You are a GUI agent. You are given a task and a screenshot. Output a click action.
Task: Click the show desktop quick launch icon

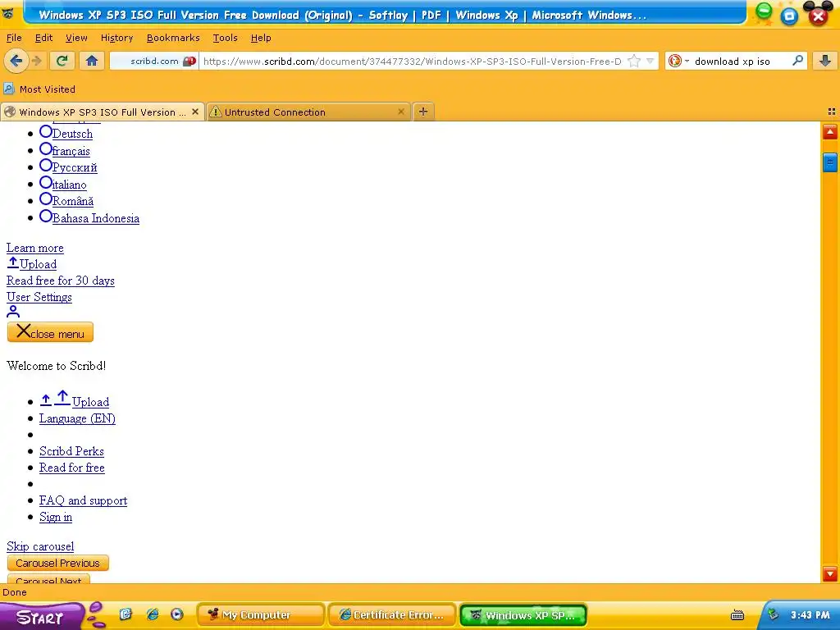point(126,614)
